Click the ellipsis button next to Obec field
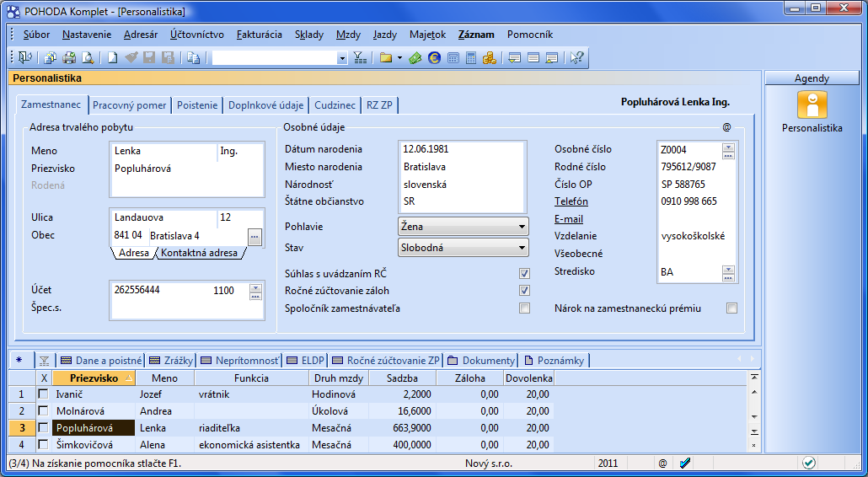The image size is (868, 477). coord(255,237)
